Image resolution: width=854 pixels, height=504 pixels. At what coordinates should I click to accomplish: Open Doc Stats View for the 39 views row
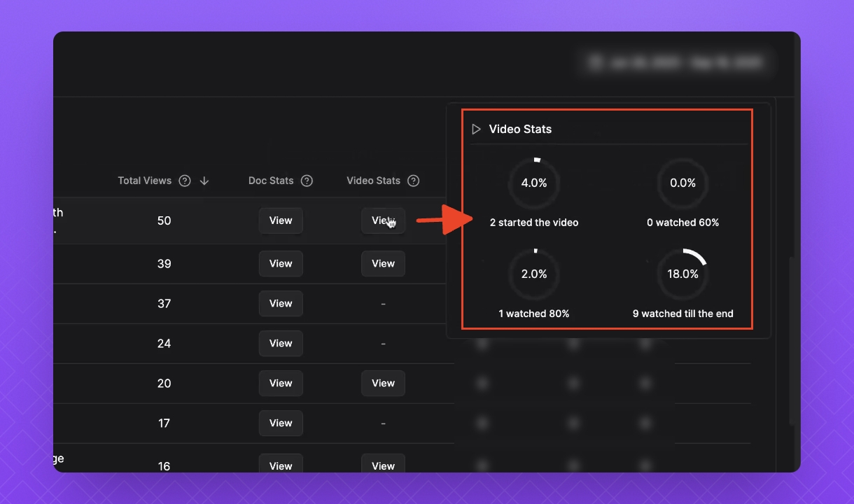pyautogui.click(x=281, y=264)
